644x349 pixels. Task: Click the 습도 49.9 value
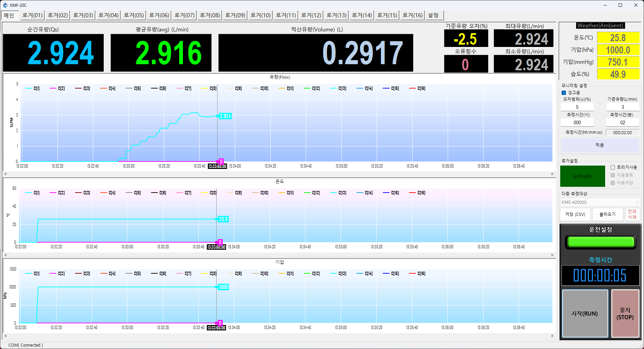618,74
